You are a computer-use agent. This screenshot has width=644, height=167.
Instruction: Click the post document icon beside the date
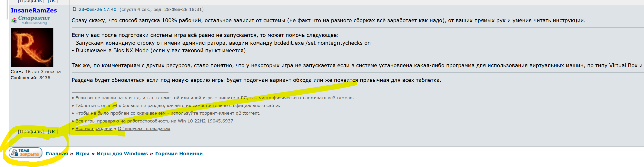[x=74, y=9]
